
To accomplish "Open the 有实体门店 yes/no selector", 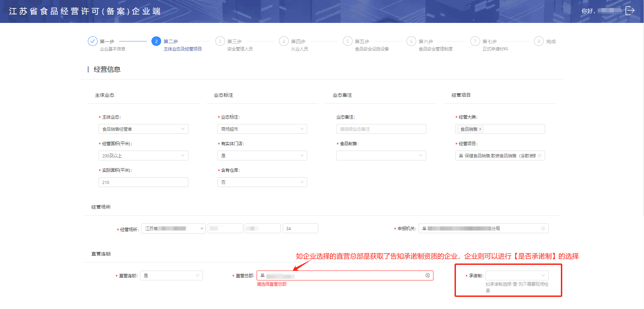I will (x=262, y=156).
